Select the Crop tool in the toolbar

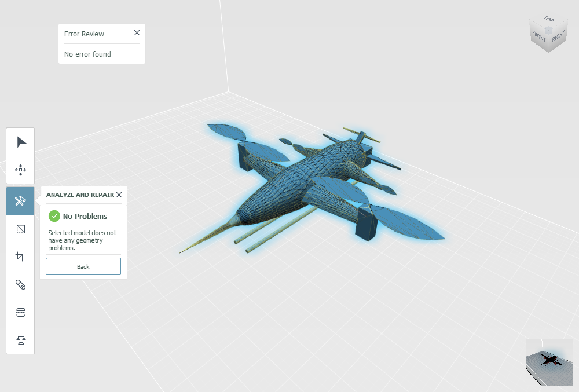[20, 257]
